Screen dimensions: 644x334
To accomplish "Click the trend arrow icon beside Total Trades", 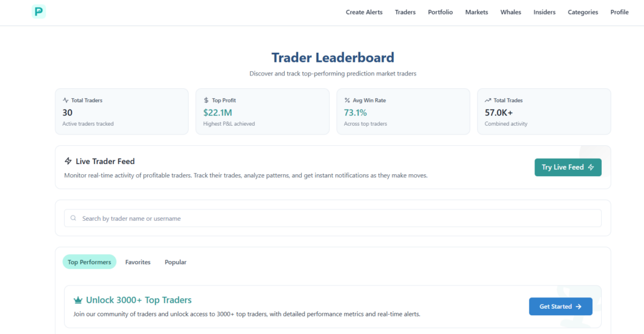I will 487,100.
